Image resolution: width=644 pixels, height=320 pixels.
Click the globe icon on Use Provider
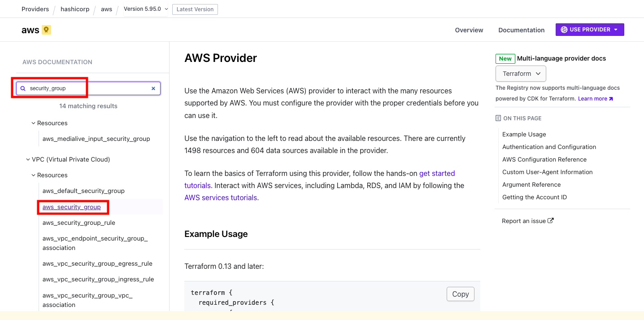coord(564,30)
